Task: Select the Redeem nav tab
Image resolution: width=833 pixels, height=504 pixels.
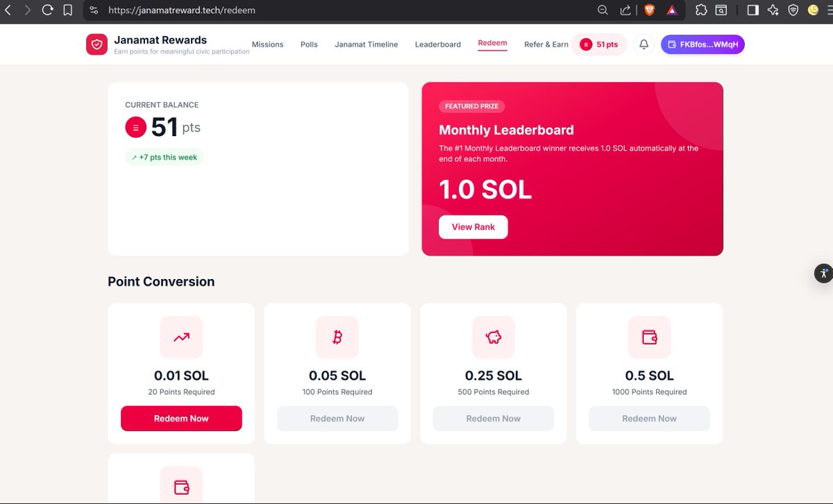Action: click(x=492, y=43)
